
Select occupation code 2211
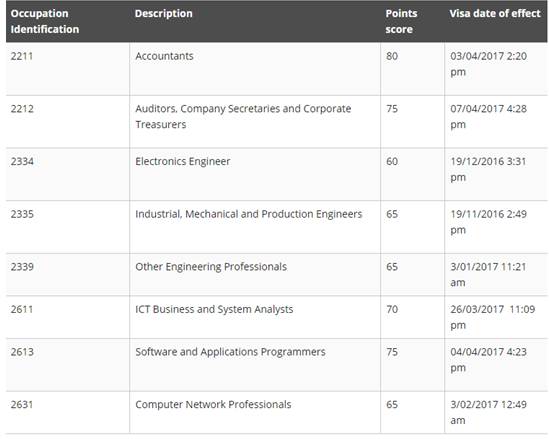point(22,56)
